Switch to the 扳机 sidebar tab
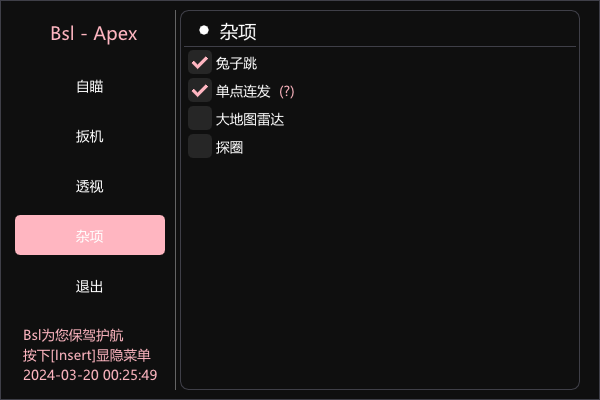Image resolution: width=600 pixels, height=400 pixels. coord(90,136)
